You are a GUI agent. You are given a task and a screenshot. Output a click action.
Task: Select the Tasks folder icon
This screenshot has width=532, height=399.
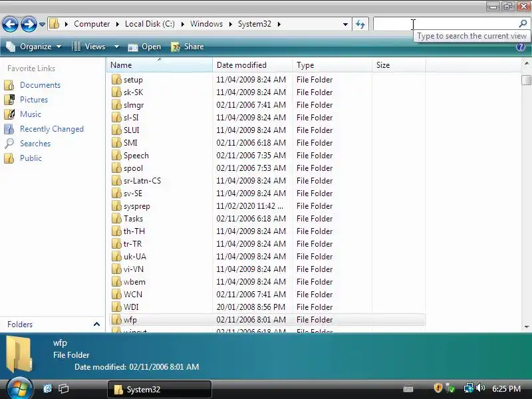(116, 219)
